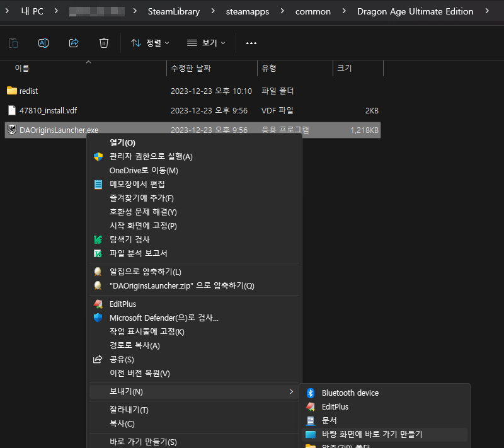Open the 보기 view dropdown
This screenshot has width=504, height=448.
click(206, 43)
